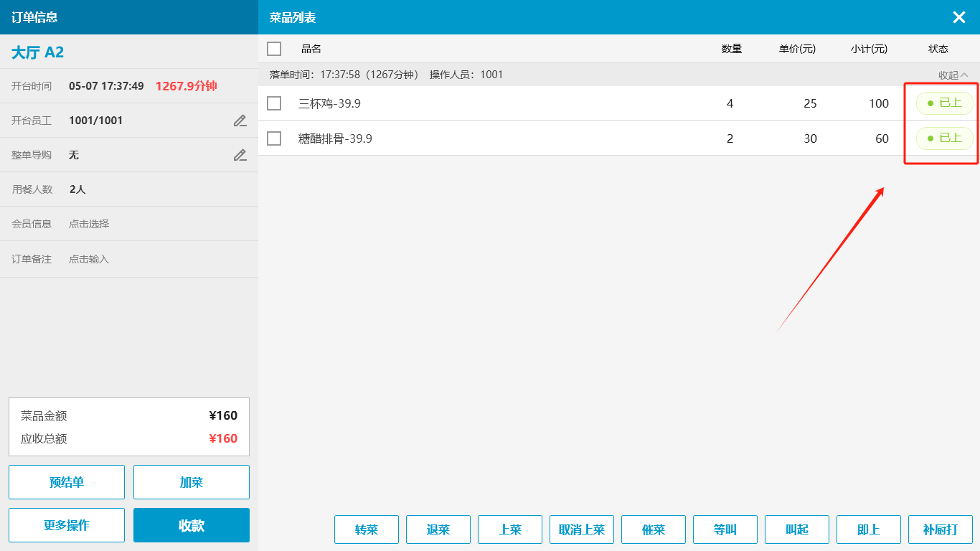Click the 状态 column header

point(938,49)
